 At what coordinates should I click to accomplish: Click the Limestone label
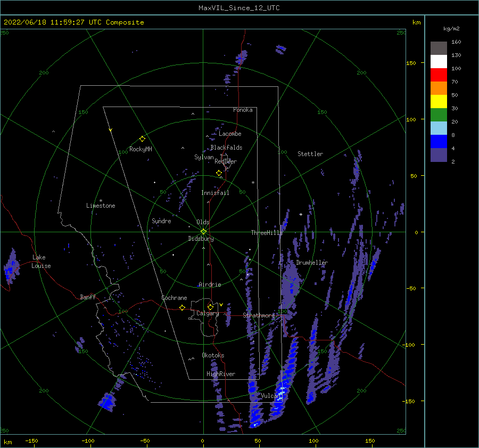click(101, 206)
